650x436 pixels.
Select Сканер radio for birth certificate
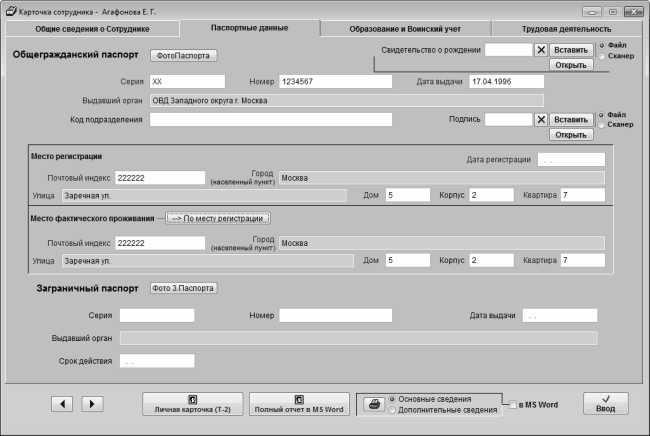[x=602, y=56]
